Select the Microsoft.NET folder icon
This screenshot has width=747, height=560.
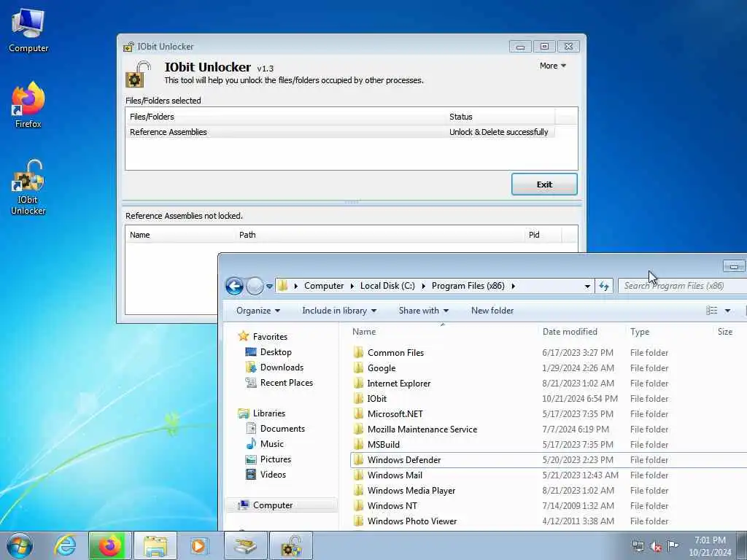tap(359, 414)
